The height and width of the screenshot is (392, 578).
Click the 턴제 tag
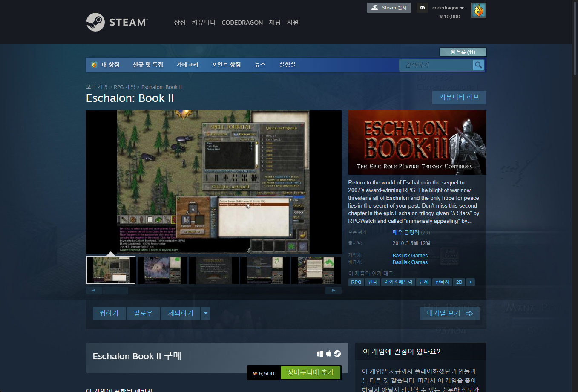pos(424,282)
